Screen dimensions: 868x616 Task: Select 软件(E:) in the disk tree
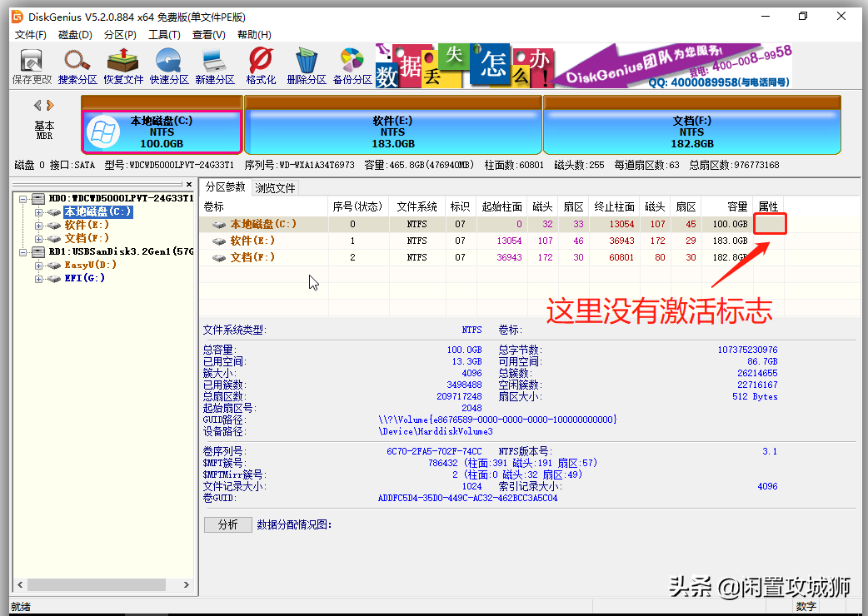(x=87, y=225)
